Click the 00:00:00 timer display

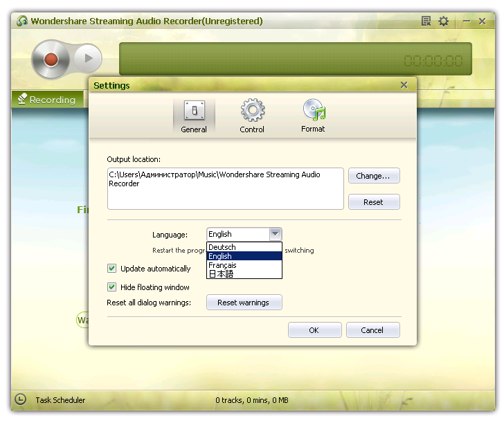433,60
